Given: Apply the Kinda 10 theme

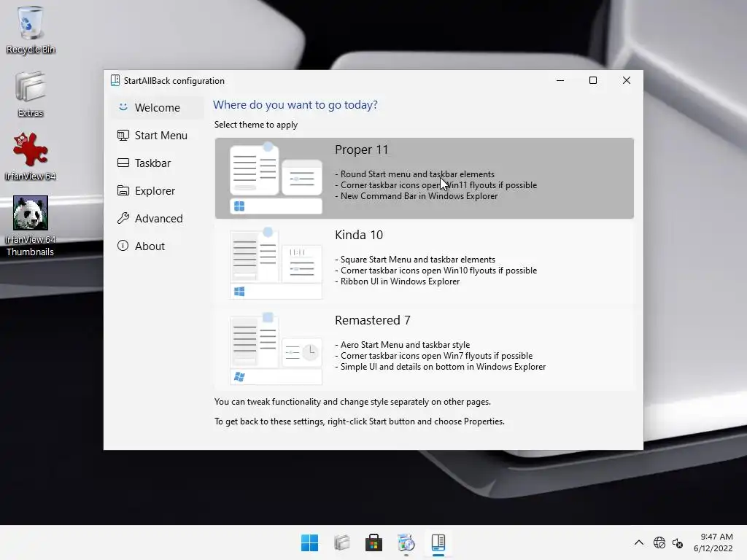Looking at the screenshot, I should tap(424, 263).
